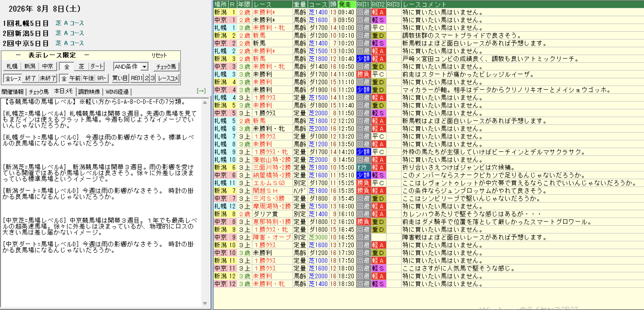Click the 1回札幌5日目 meeting label
This screenshot has width=644, height=310.
coord(26,23)
